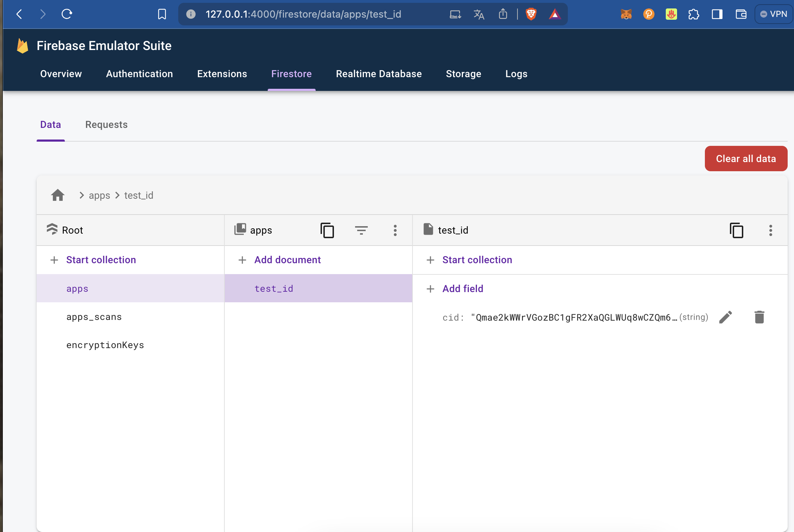Open the translate page icon

[x=479, y=14]
